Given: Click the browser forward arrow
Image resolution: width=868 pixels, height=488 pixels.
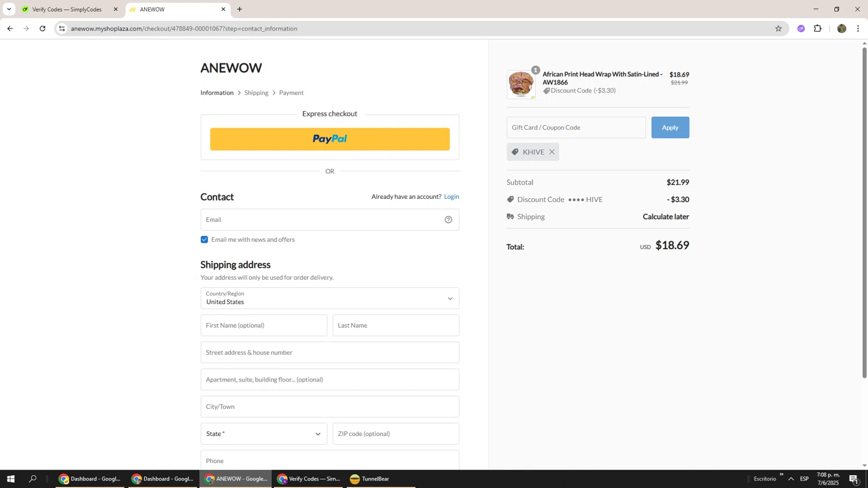Looking at the screenshot, I should tap(26, 28).
